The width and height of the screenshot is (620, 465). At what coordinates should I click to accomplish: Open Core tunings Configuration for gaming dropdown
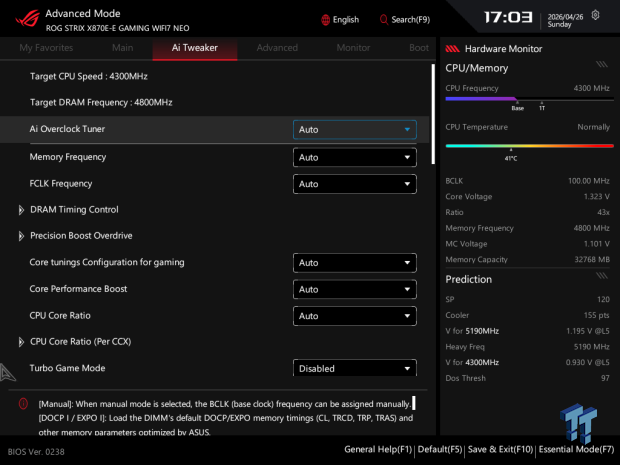pos(355,263)
